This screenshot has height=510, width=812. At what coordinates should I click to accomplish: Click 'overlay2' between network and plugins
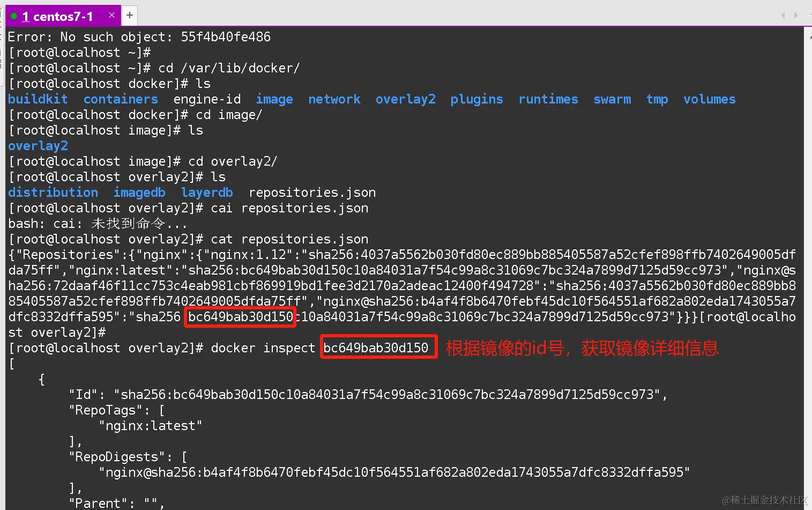(406, 99)
